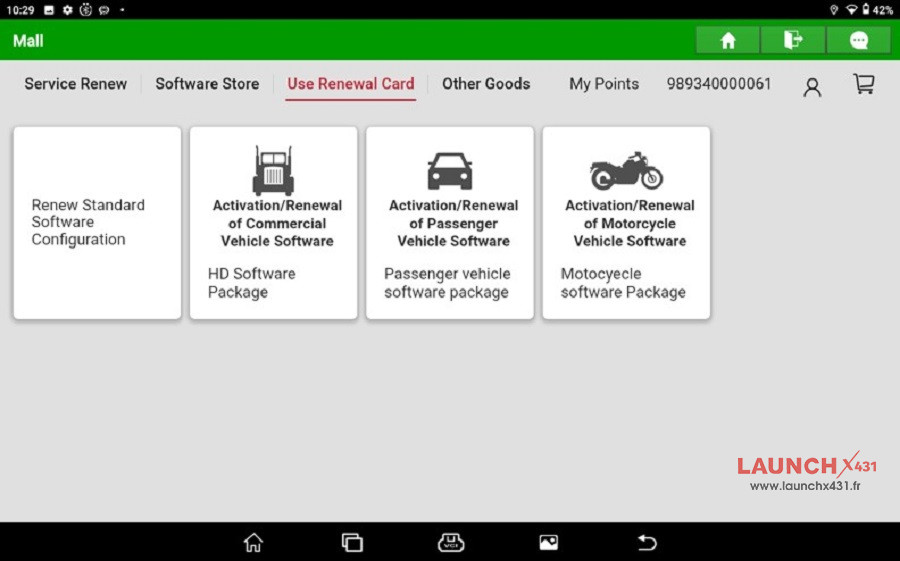The width and height of the screenshot is (900, 561).
Task: Tap the screenshot gallery icon in navigation bar
Action: 548,542
